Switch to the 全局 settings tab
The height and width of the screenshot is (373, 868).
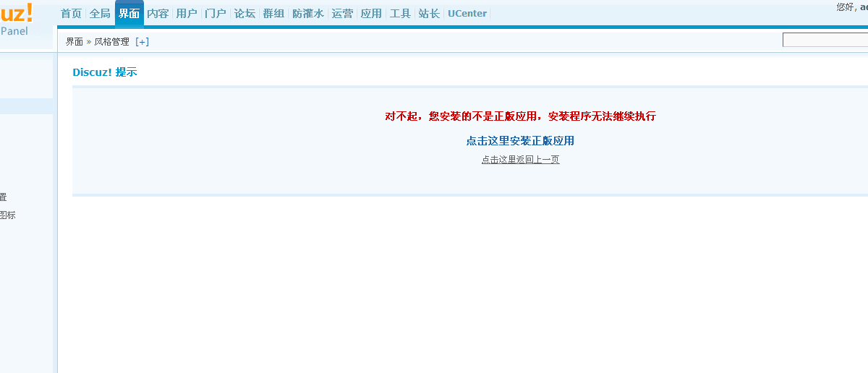pyautogui.click(x=100, y=14)
